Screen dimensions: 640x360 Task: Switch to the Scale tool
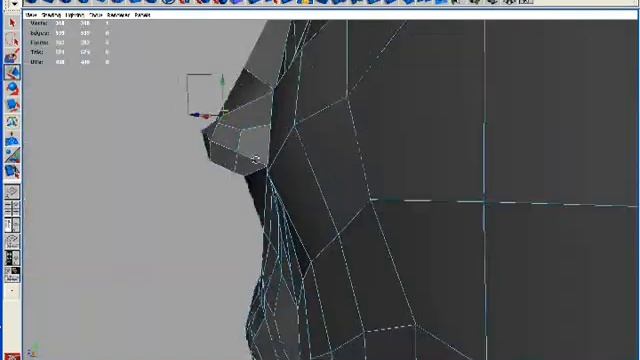(x=12, y=105)
